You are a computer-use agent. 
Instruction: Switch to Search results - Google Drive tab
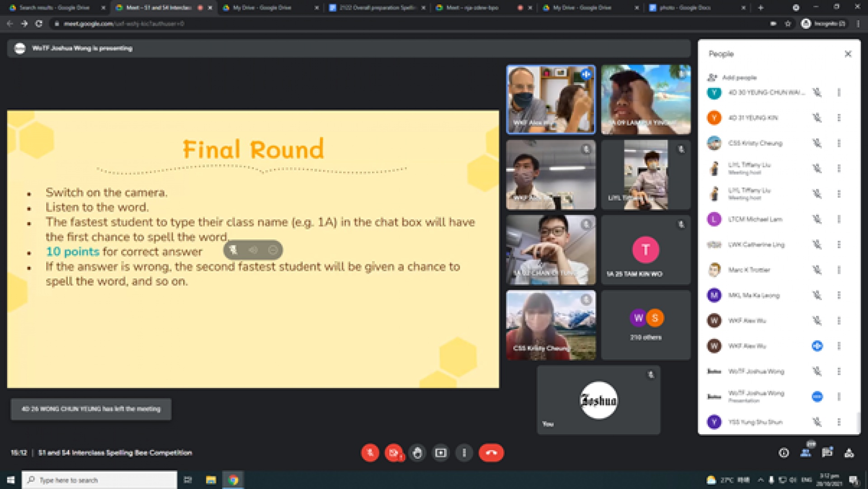pyautogui.click(x=54, y=8)
